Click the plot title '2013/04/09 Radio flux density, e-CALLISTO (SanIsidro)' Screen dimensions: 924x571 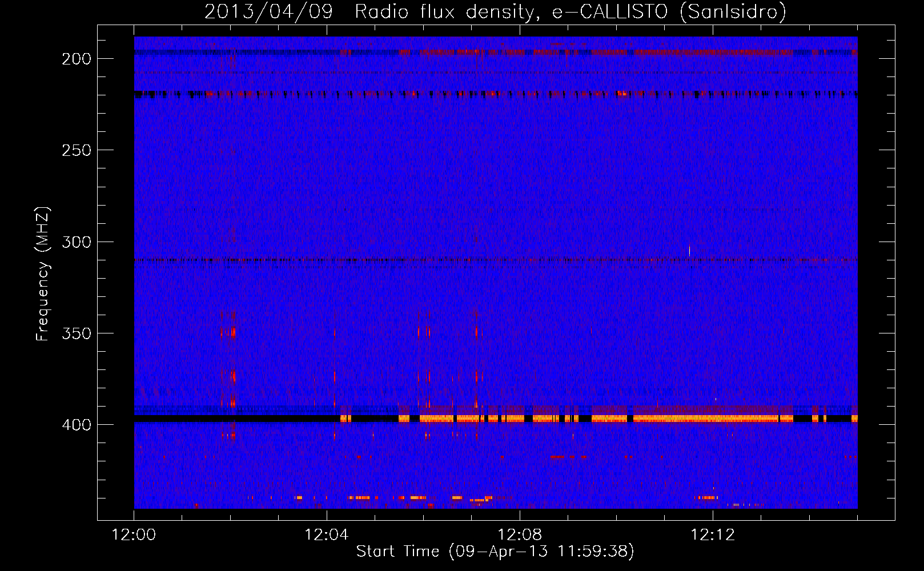(x=495, y=11)
